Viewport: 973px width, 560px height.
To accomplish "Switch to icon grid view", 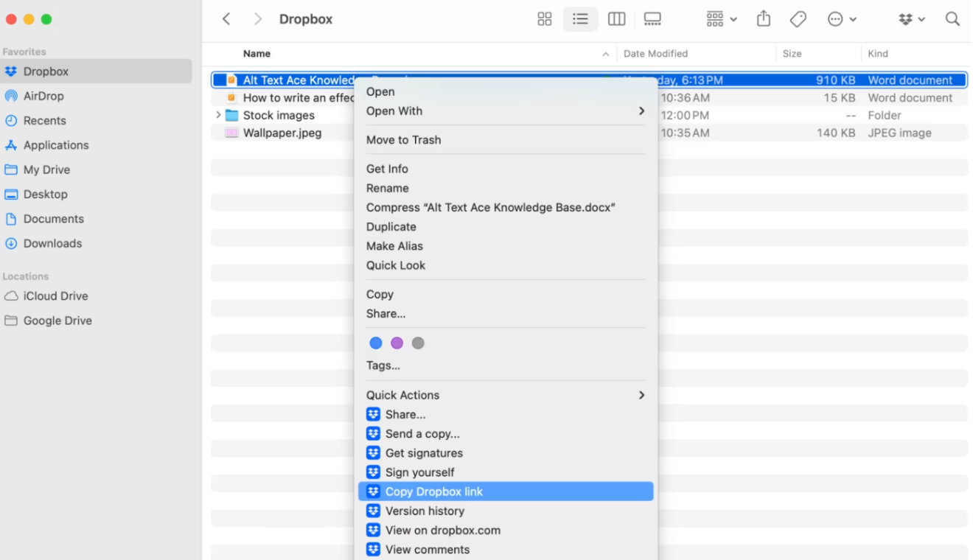I will [x=544, y=18].
